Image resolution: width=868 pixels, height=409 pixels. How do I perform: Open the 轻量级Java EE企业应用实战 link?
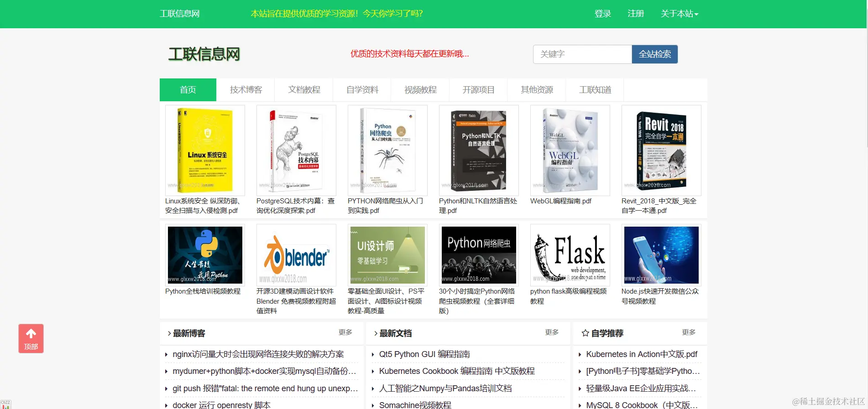tap(641, 388)
